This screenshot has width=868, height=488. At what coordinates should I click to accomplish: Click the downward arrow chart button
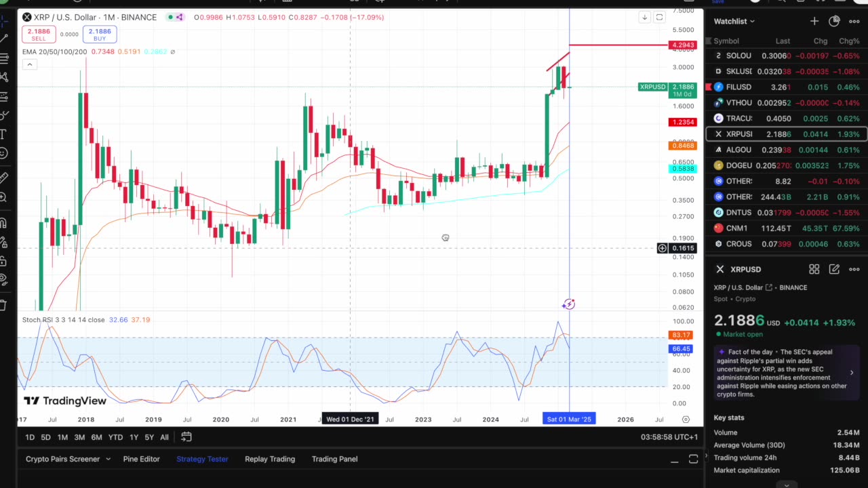pos(644,17)
